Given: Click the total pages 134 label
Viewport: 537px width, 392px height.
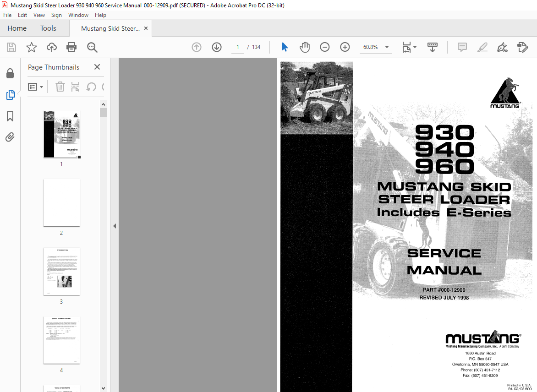Looking at the screenshot, I should coord(256,47).
